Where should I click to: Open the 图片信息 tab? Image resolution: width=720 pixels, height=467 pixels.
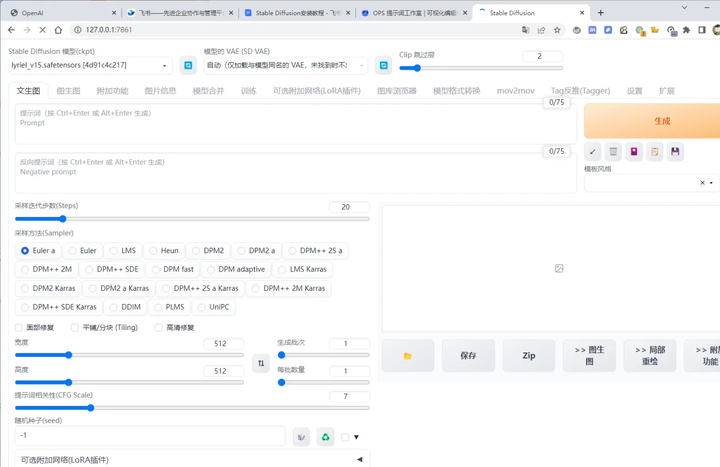(x=160, y=91)
